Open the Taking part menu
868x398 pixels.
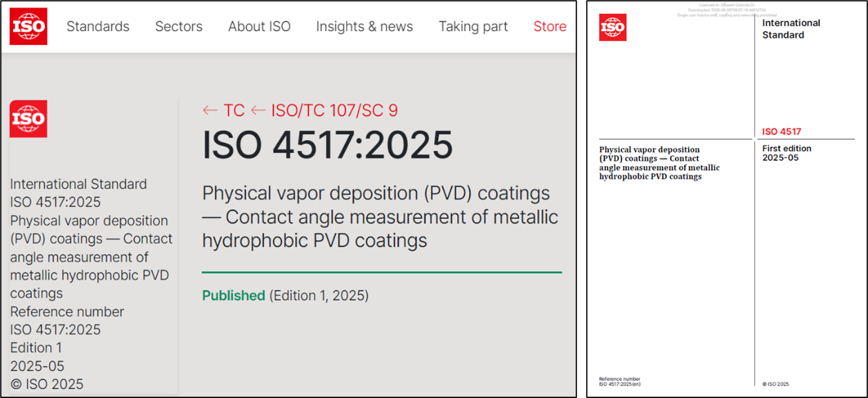tap(473, 26)
